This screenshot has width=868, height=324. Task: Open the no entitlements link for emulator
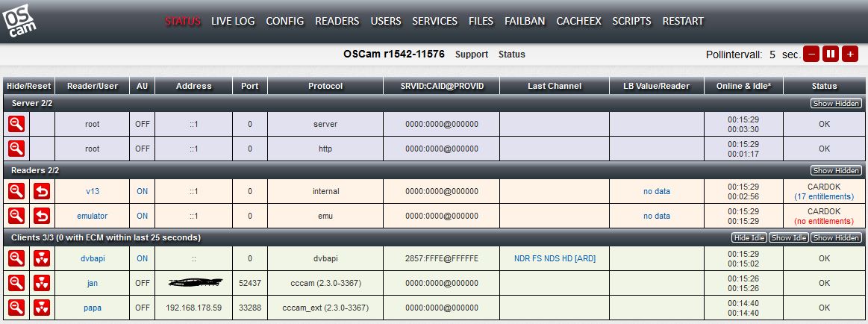824,221
